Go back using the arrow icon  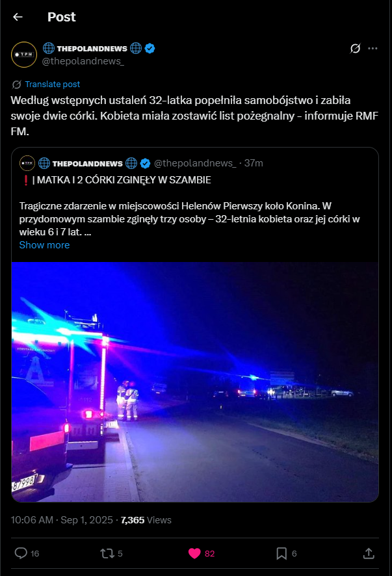tap(18, 17)
